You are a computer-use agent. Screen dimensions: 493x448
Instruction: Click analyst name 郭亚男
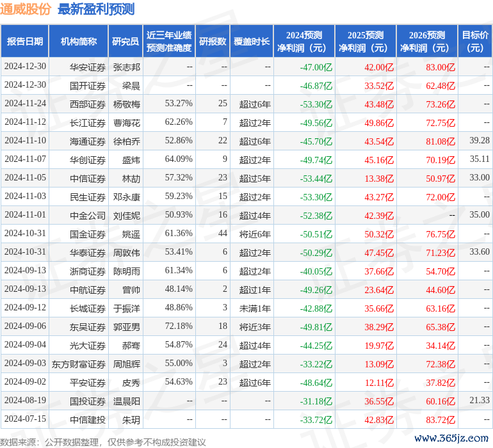tap(126, 327)
